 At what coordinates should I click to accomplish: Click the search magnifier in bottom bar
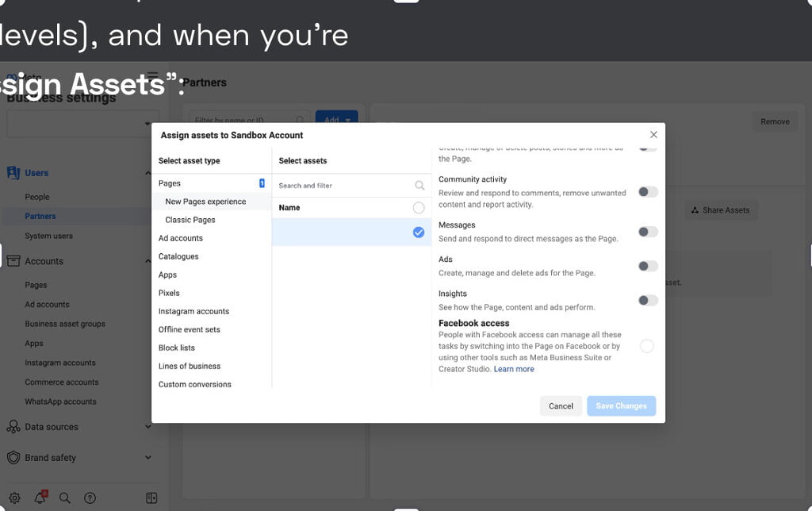65,498
